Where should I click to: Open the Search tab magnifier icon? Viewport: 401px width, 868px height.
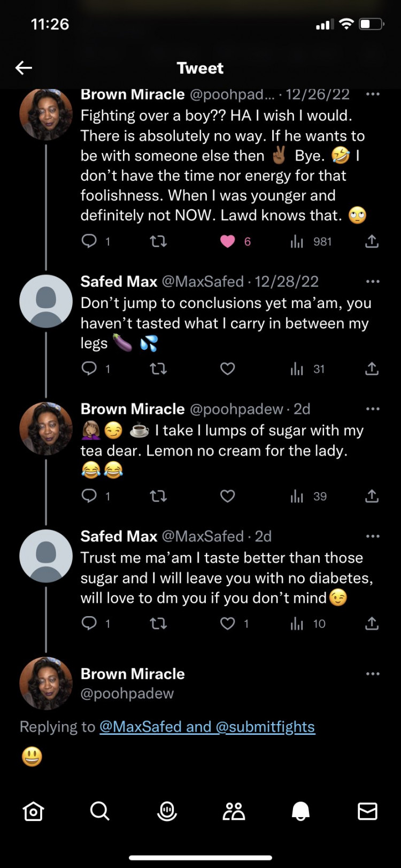point(99,811)
